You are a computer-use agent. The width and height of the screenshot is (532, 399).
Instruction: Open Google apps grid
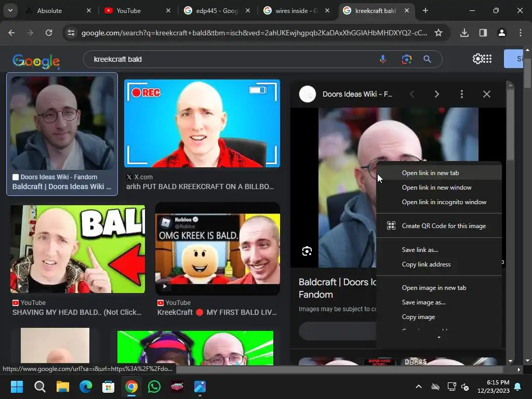487,59
